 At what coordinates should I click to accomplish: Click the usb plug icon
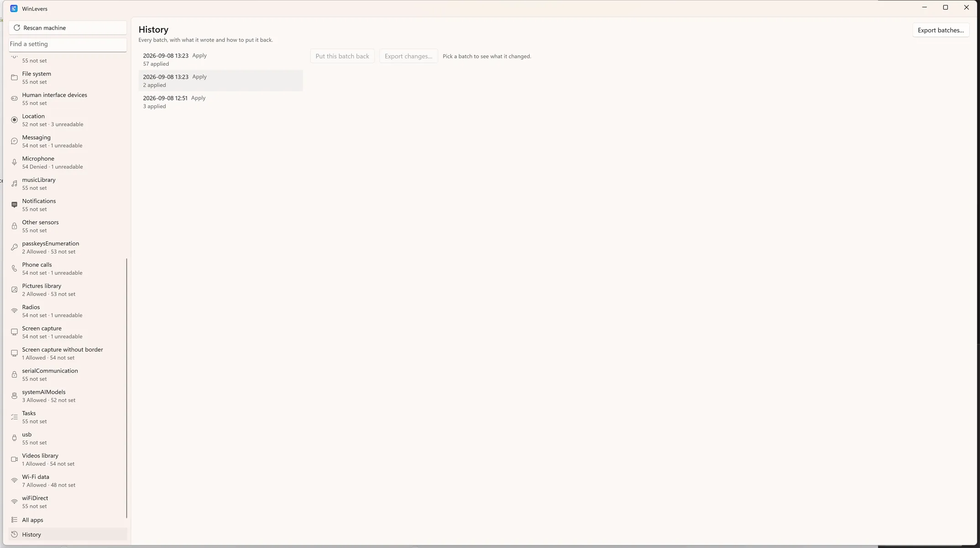tap(14, 438)
